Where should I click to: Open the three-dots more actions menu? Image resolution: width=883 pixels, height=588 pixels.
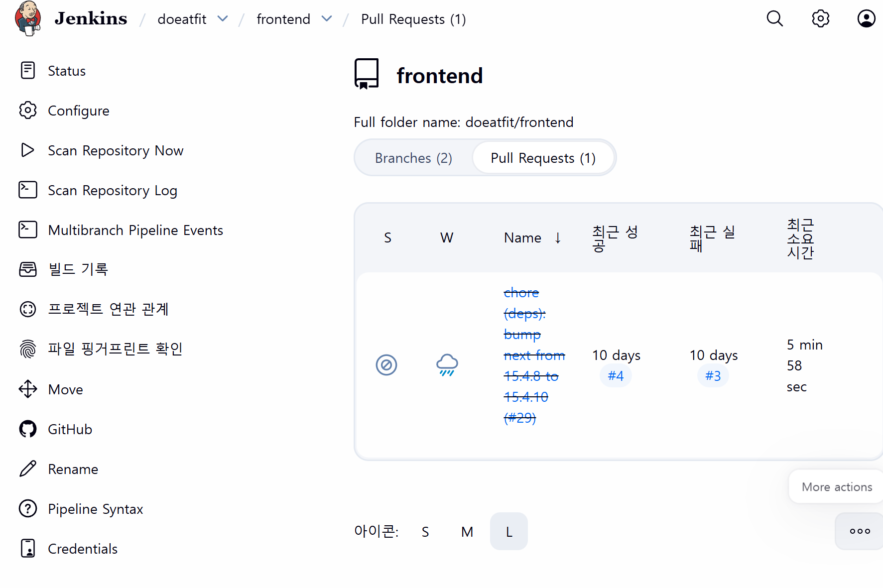860,531
